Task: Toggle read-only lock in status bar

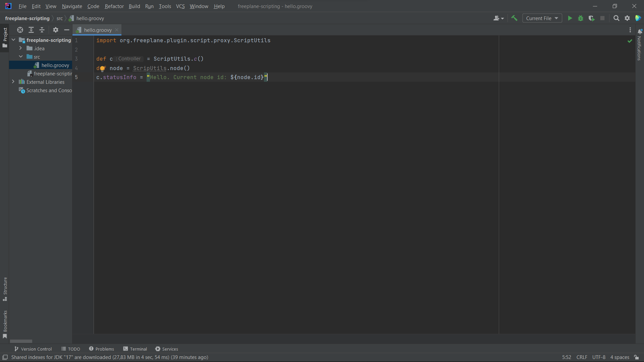Action: coord(636,357)
